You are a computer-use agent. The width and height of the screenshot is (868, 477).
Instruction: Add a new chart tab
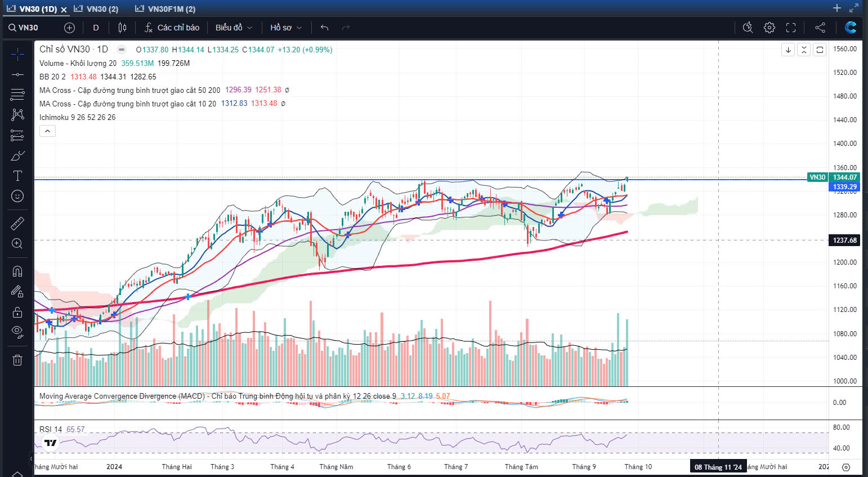(x=836, y=8)
